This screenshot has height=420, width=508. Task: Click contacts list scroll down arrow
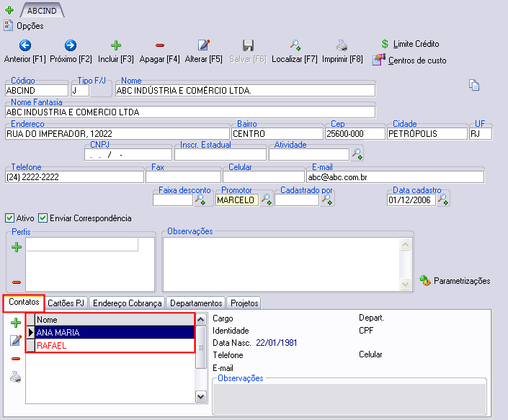click(x=201, y=396)
